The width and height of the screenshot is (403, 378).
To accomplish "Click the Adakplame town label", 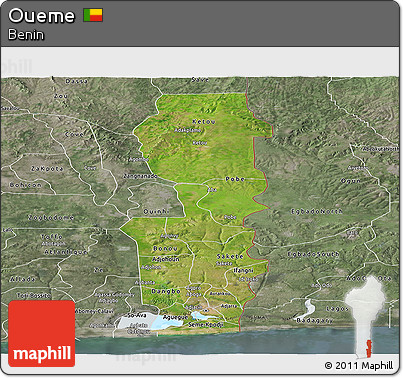I will 188,130.
